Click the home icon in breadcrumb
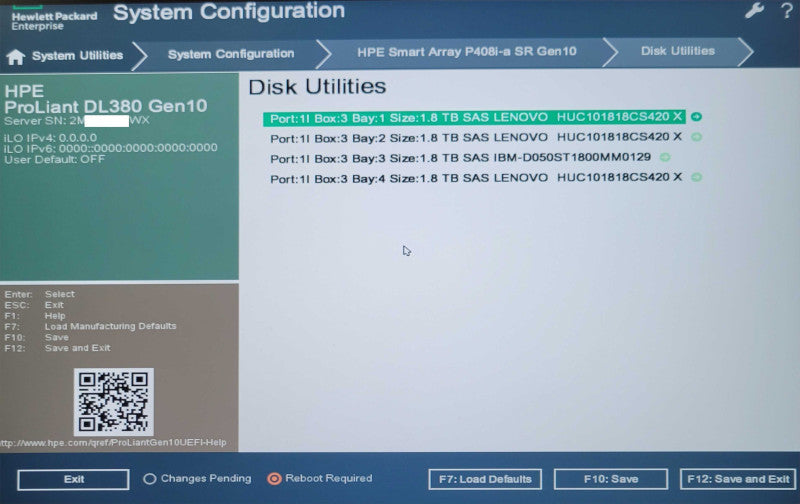The image size is (800, 504). [x=15, y=57]
